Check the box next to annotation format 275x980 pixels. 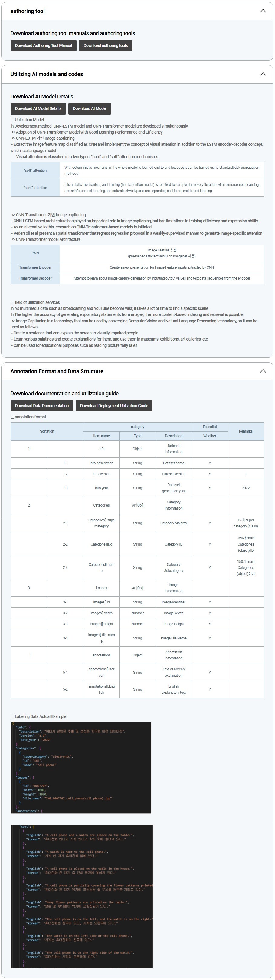point(12,417)
